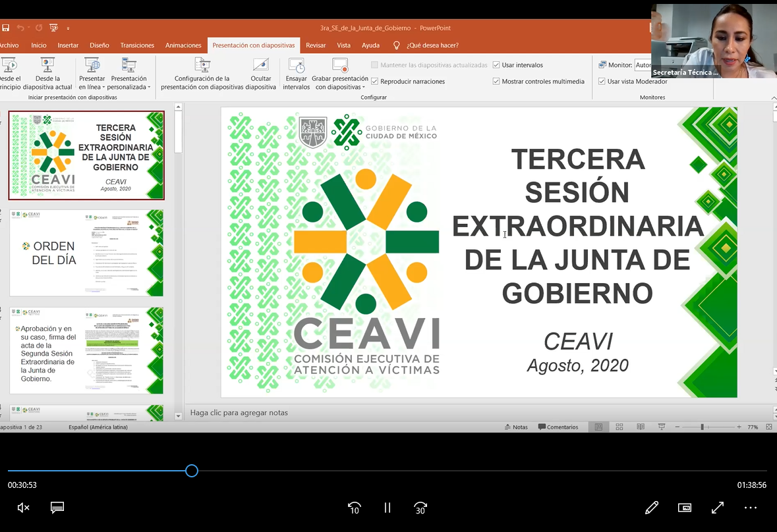The height and width of the screenshot is (532, 777).
Task: Click Desde el principio slideshow button
Action: (x=10, y=74)
